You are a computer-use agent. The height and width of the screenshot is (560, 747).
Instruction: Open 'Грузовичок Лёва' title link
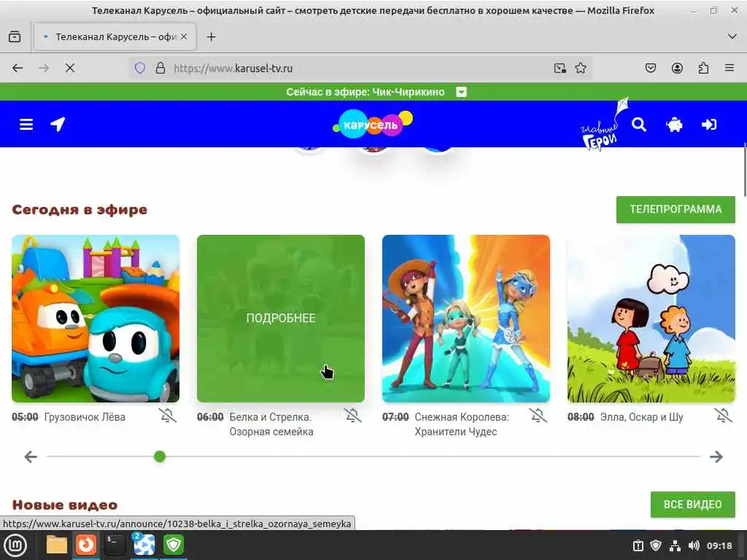click(85, 417)
